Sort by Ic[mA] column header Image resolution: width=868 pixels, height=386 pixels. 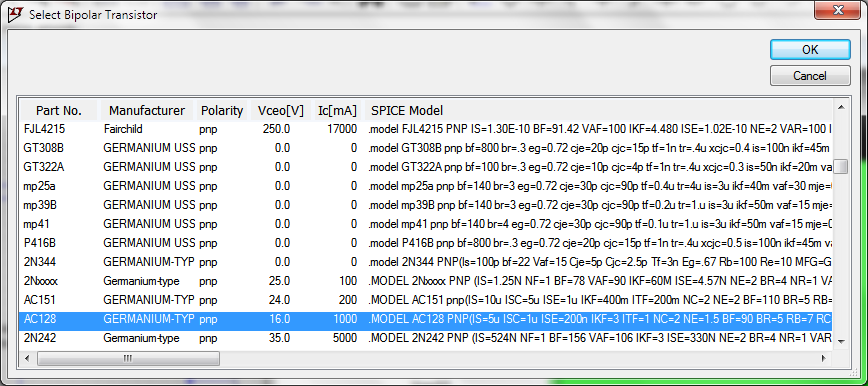337,110
